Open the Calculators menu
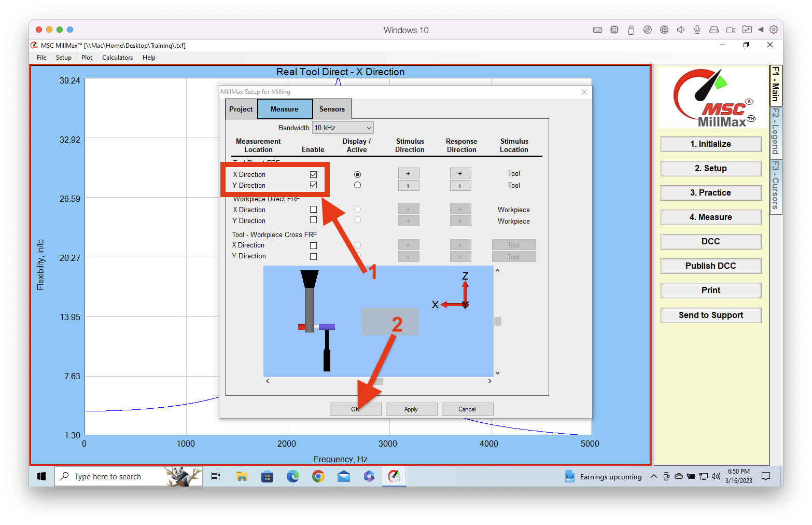812x525 pixels. [x=117, y=58]
